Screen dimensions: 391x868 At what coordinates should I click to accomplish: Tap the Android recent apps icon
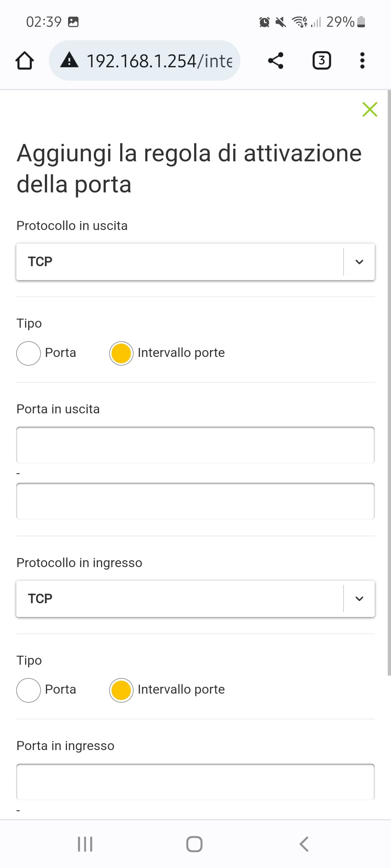pyautogui.click(x=85, y=844)
